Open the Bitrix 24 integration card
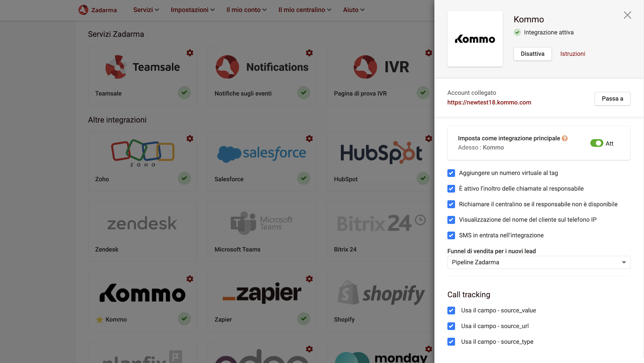Viewport: 644px width, 363px height. 381,231
